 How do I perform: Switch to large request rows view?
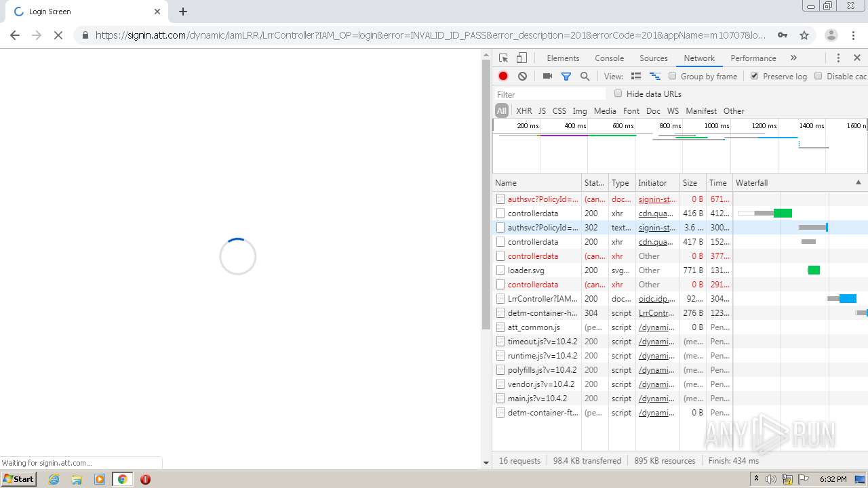[636, 77]
